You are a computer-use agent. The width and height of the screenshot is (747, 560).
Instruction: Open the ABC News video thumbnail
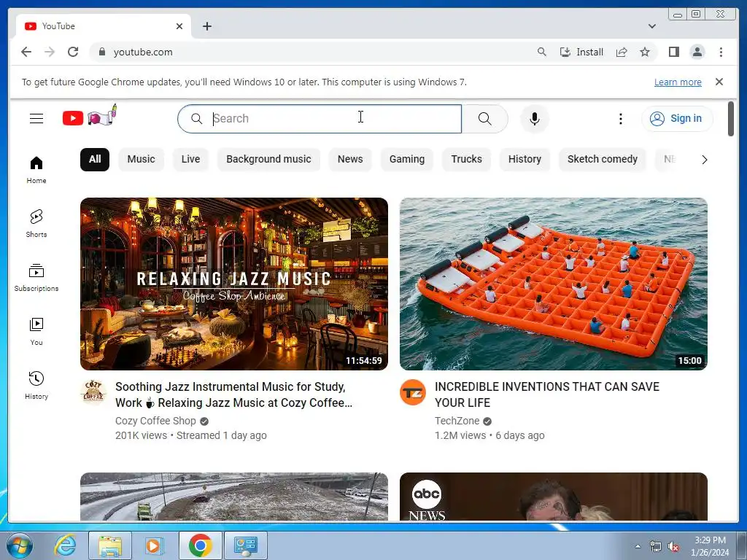click(x=553, y=496)
